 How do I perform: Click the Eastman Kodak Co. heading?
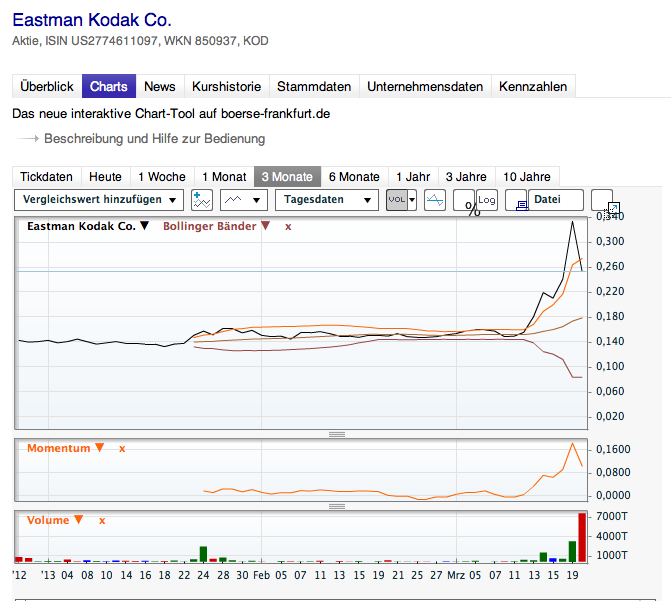[92, 20]
